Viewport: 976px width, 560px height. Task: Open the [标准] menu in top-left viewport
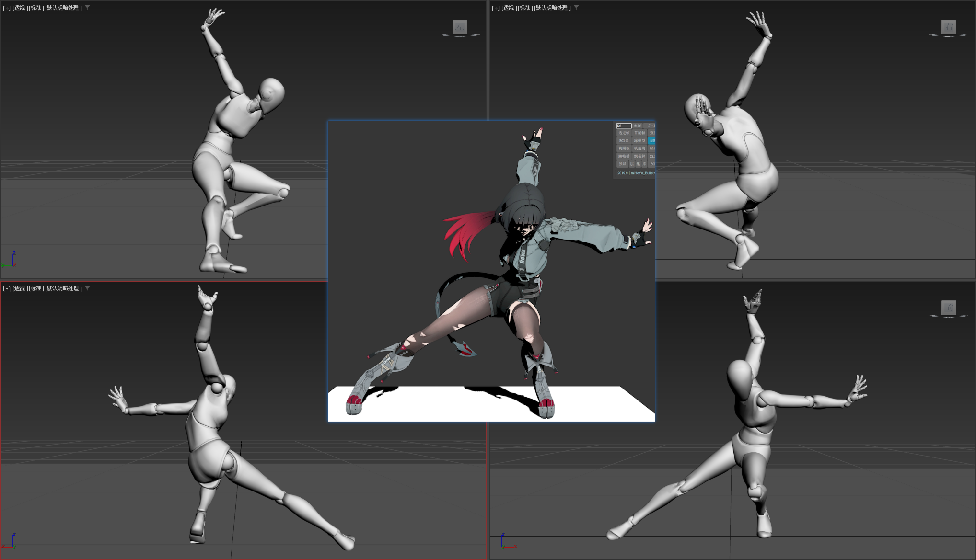36,8
